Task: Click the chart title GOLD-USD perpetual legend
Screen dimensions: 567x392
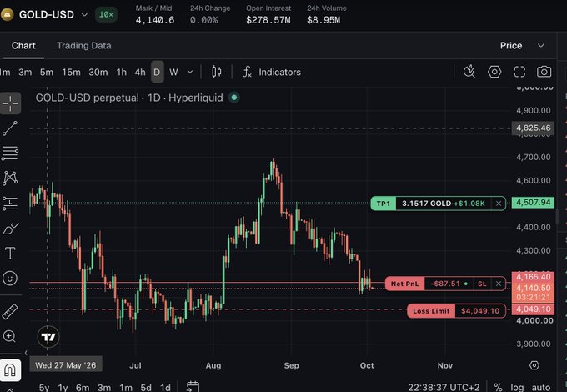Action: [x=129, y=98]
